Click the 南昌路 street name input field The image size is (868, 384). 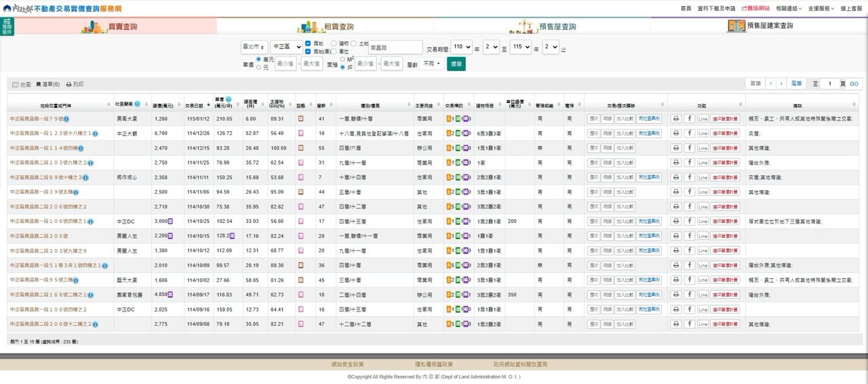pyautogui.click(x=395, y=47)
